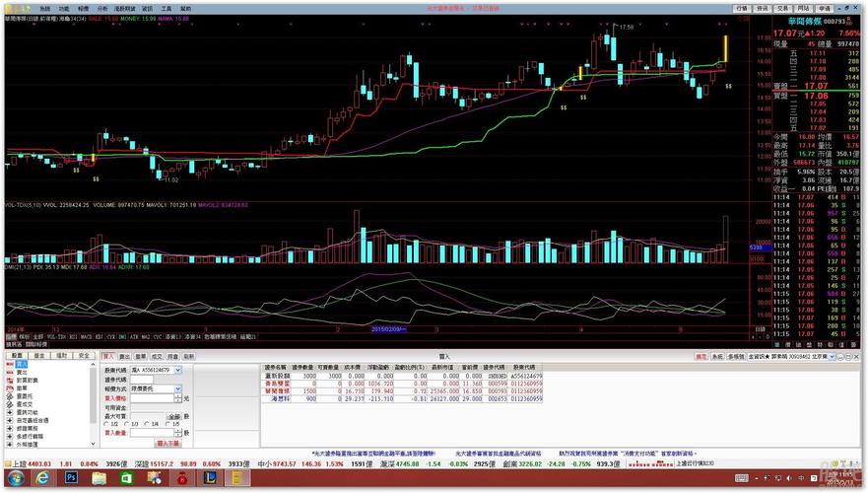The image size is (868, 493).
Task: Open the 功能 menu in the top menu bar
Action: [x=64, y=8]
